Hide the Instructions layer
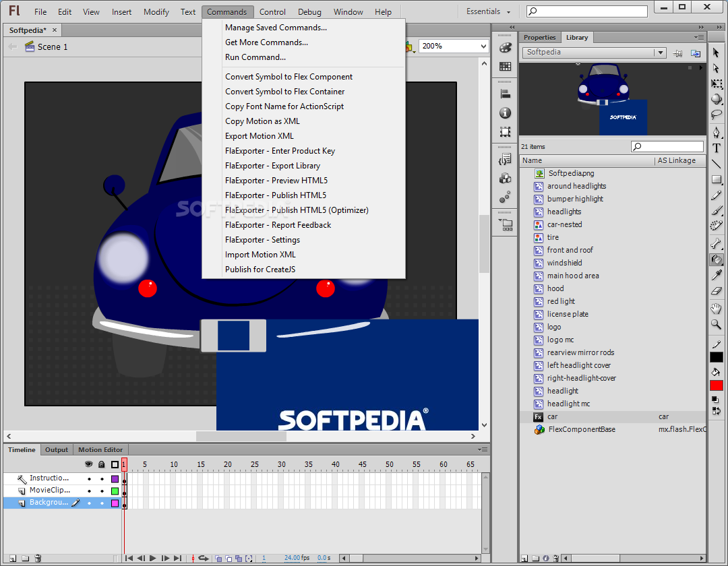 89,479
